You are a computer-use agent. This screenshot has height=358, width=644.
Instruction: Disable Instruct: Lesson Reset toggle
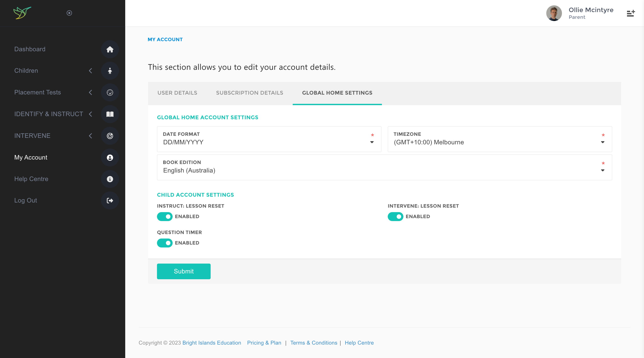165,216
